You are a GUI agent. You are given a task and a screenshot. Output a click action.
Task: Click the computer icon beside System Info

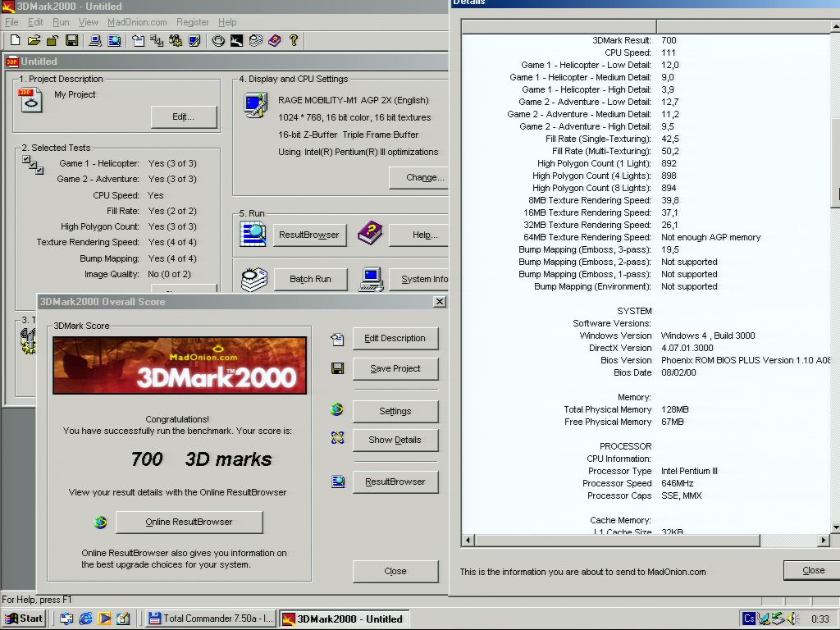pos(372,279)
